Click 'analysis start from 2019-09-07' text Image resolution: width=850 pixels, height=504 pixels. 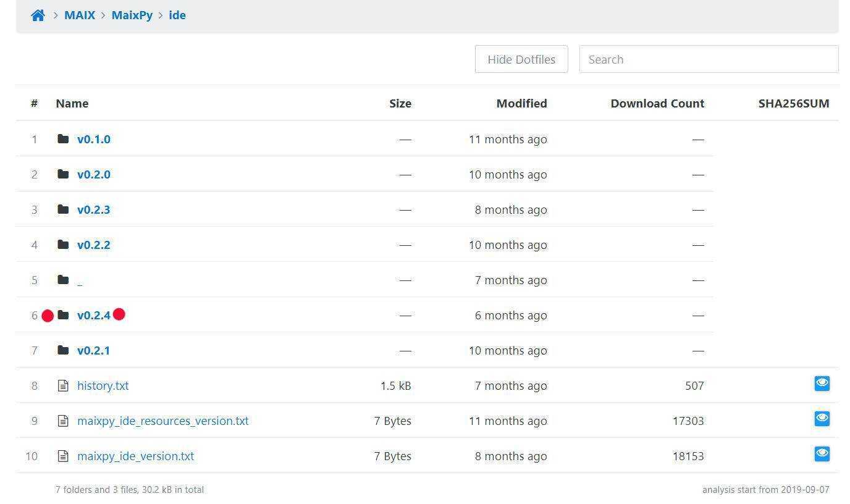pyautogui.click(x=766, y=490)
